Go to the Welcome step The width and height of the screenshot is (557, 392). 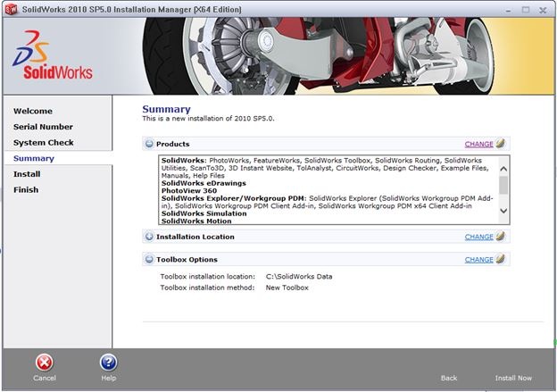pos(33,111)
